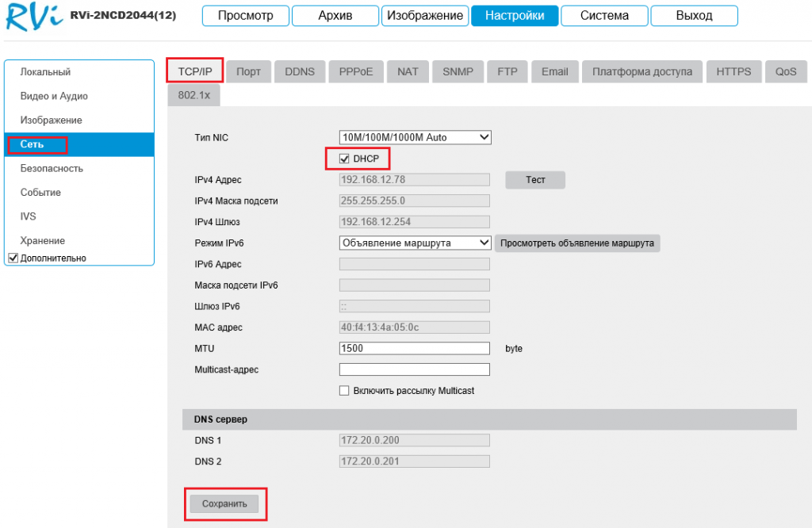The height and width of the screenshot is (528, 812).
Task: Click the RVi logo
Action: click(x=32, y=17)
